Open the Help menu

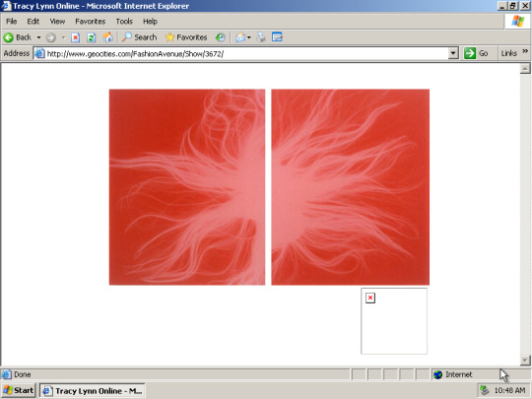point(150,22)
